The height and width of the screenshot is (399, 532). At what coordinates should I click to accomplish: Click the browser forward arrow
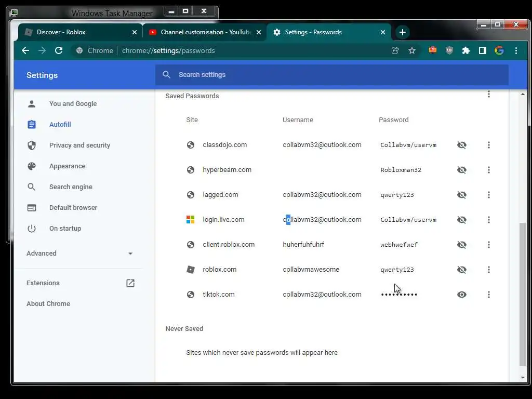tap(42, 50)
